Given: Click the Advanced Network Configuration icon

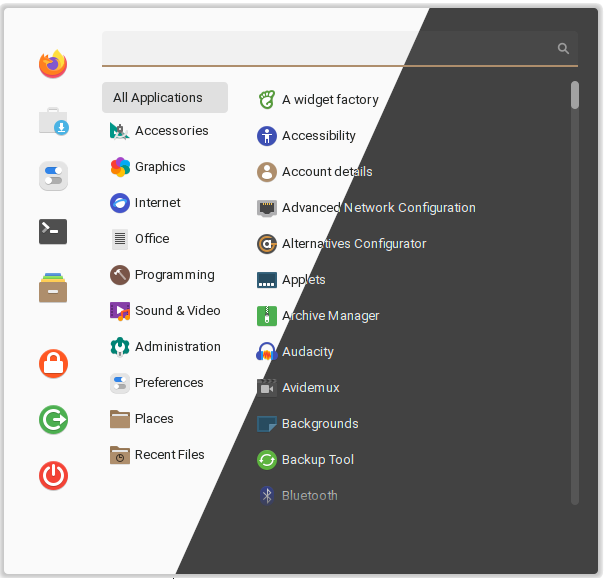Looking at the screenshot, I should pos(267,208).
